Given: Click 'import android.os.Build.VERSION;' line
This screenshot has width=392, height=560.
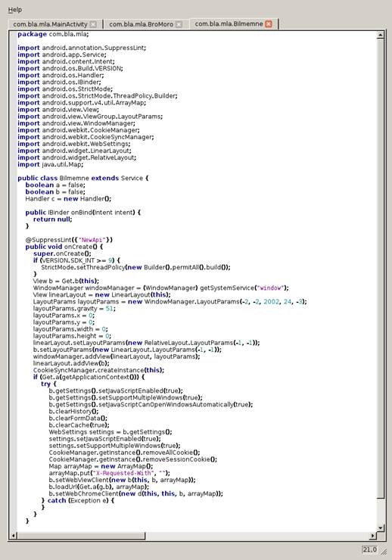Looking at the screenshot, I should 70,69.
